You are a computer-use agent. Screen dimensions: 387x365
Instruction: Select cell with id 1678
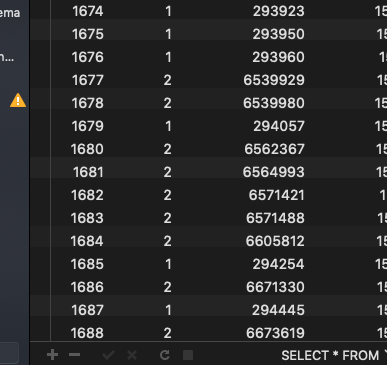pyautogui.click(x=88, y=103)
